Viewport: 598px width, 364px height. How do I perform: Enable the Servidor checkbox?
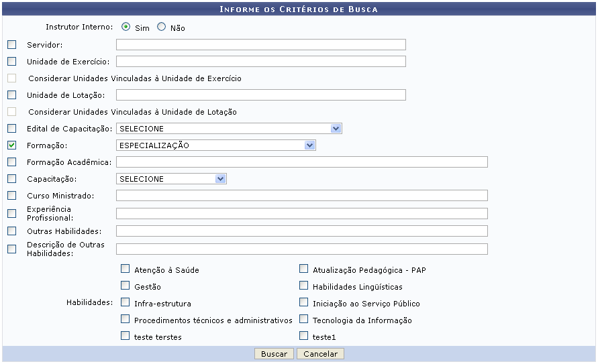point(11,45)
